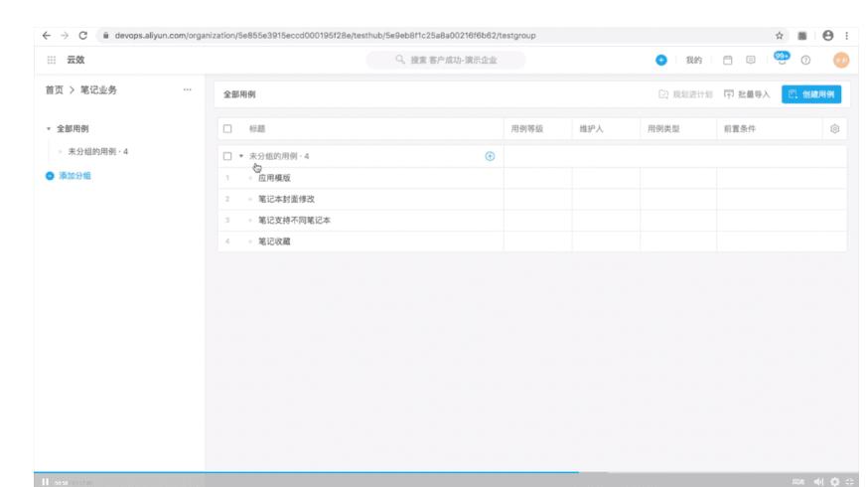Open the browser profile account icon
Screen dimensions: 868x487
[x=828, y=36]
